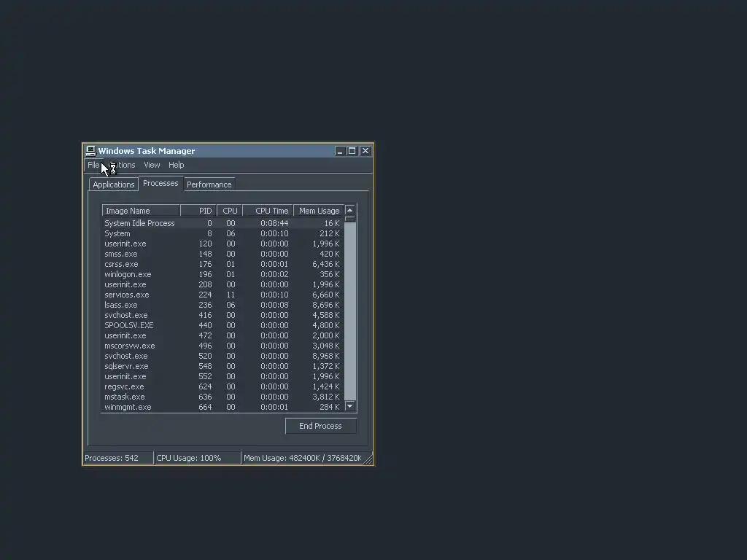Close the Windows Task Manager window
Image resolution: width=747 pixels, height=560 pixels.
pos(365,151)
